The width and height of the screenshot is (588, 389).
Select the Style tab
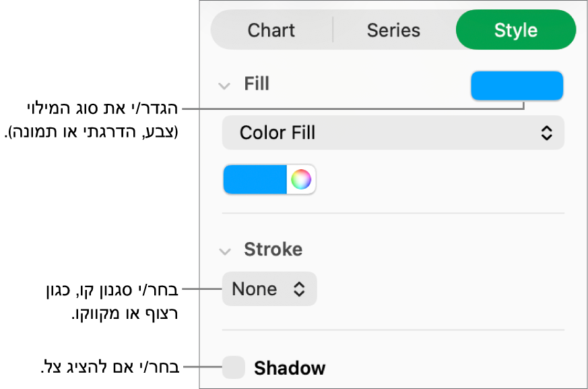pyautogui.click(x=515, y=30)
